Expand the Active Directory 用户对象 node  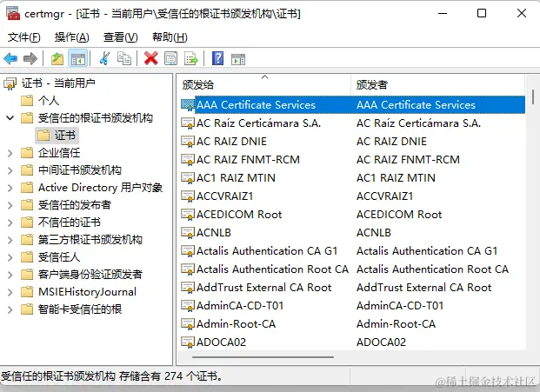[10, 188]
